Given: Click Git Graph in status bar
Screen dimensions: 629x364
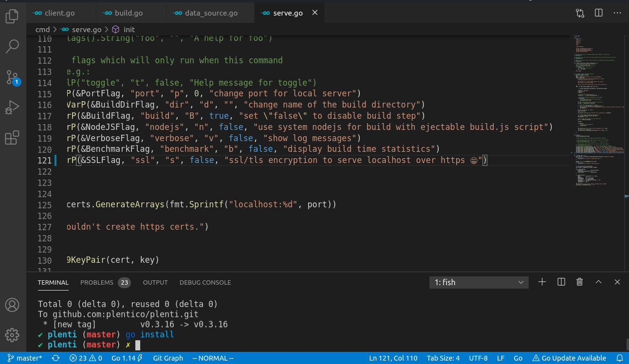Looking at the screenshot, I should [168, 358].
